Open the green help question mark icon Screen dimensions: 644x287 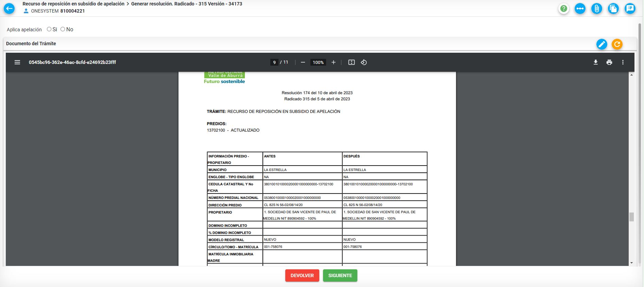pos(563,9)
